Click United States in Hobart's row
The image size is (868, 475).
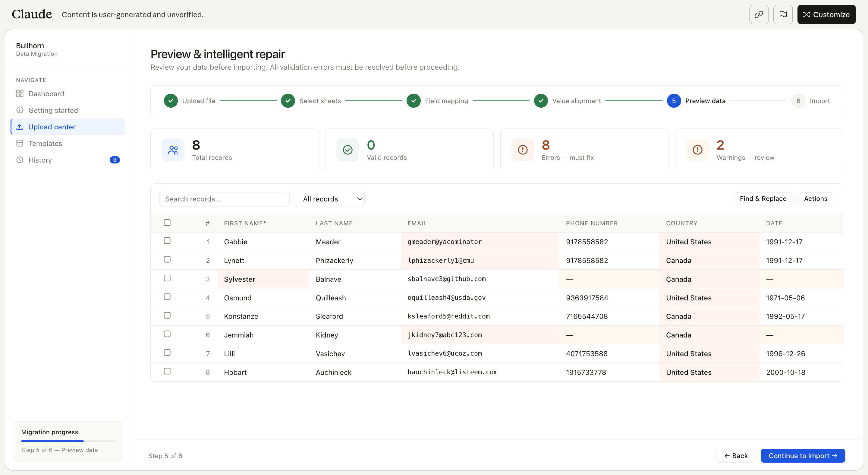pyautogui.click(x=689, y=372)
